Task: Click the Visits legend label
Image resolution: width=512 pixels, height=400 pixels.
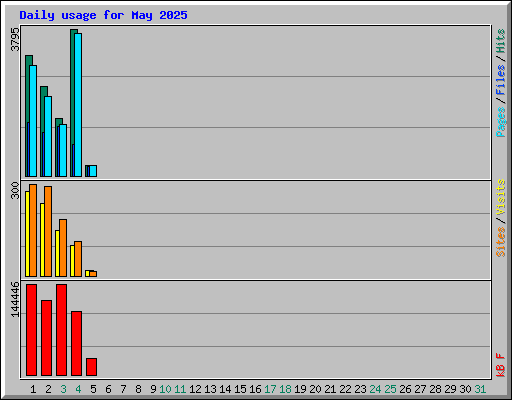Action: point(501,197)
